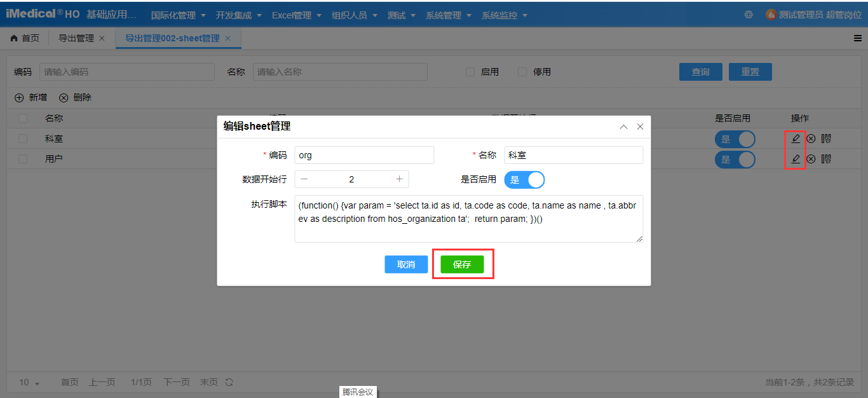The width and height of the screenshot is (868, 398).
Task: Click the delete circle icon on 用户 row
Action: (x=811, y=159)
